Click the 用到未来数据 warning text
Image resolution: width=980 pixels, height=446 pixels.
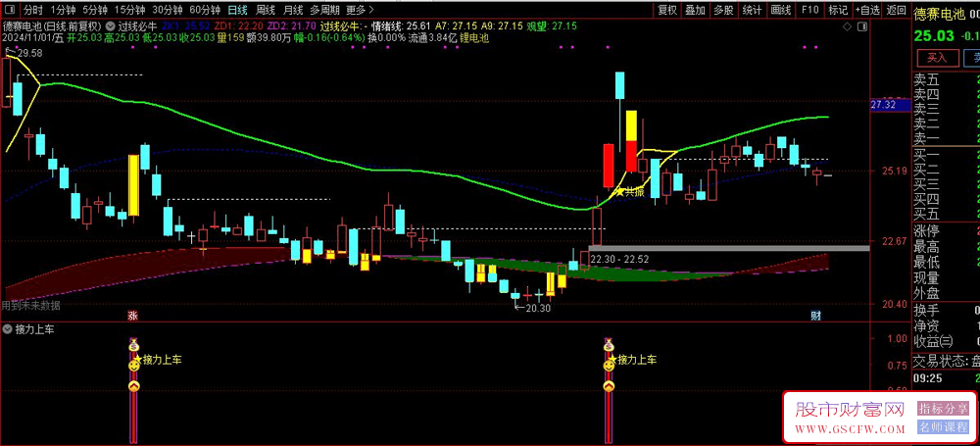point(30,306)
